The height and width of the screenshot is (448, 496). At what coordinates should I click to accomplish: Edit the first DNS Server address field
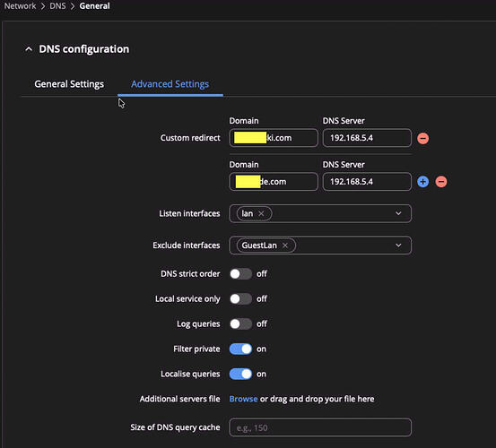[367, 138]
